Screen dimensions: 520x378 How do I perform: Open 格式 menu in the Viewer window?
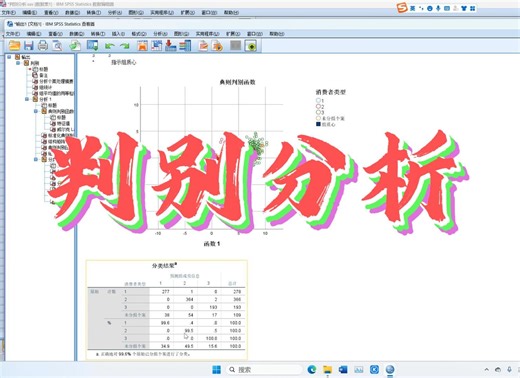pyautogui.click(x=139, y=34)
